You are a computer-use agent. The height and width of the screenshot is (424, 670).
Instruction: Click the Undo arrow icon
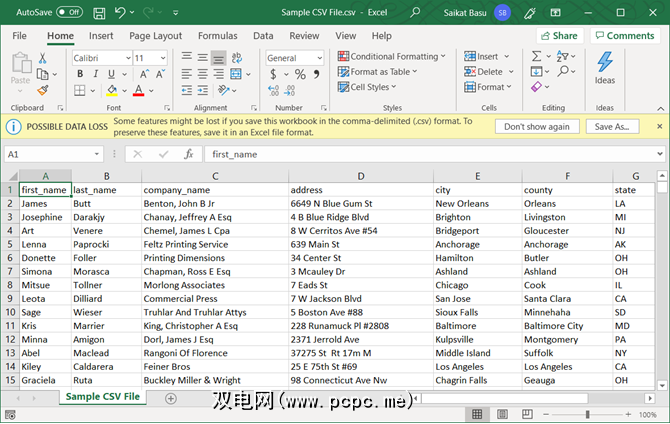coord(121,12)
